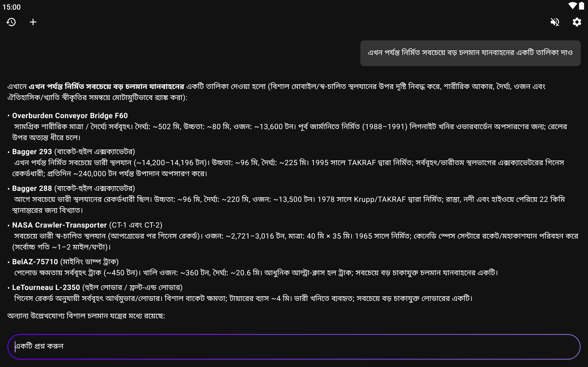Click the last line about other notable machines
Image resolution: width=588 pixels, height=367 pixels.
click(86, 316)
